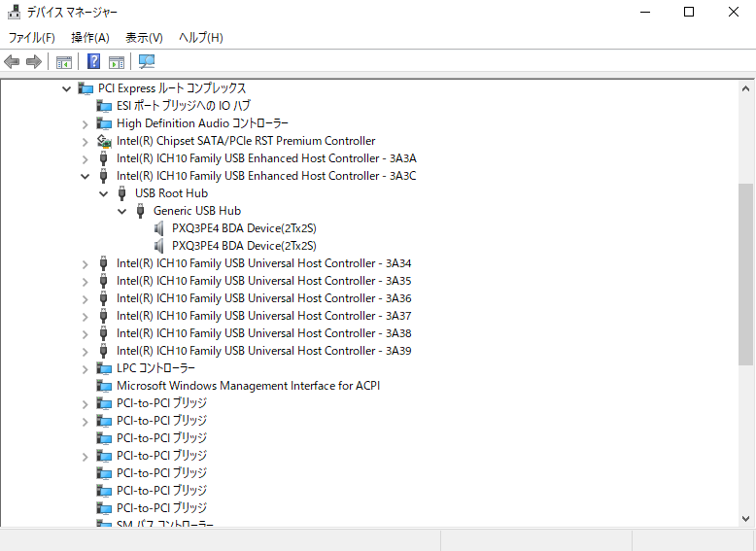Expand the Intel Chipset SATA/PCIe RST node
The height and width of the screenshot is (551, 756).
click(86, 142)
